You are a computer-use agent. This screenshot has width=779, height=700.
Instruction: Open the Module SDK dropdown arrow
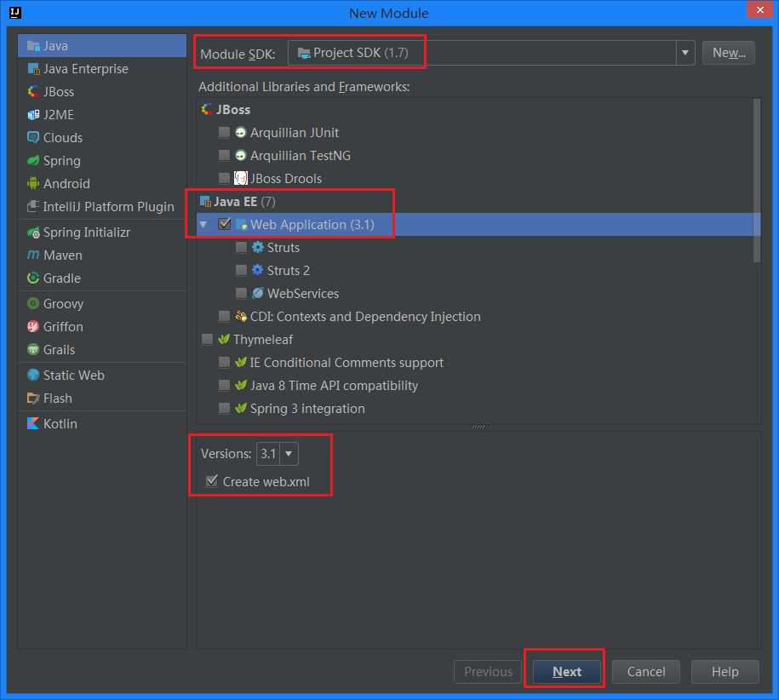pyautogui.click(x=685, y=53)
